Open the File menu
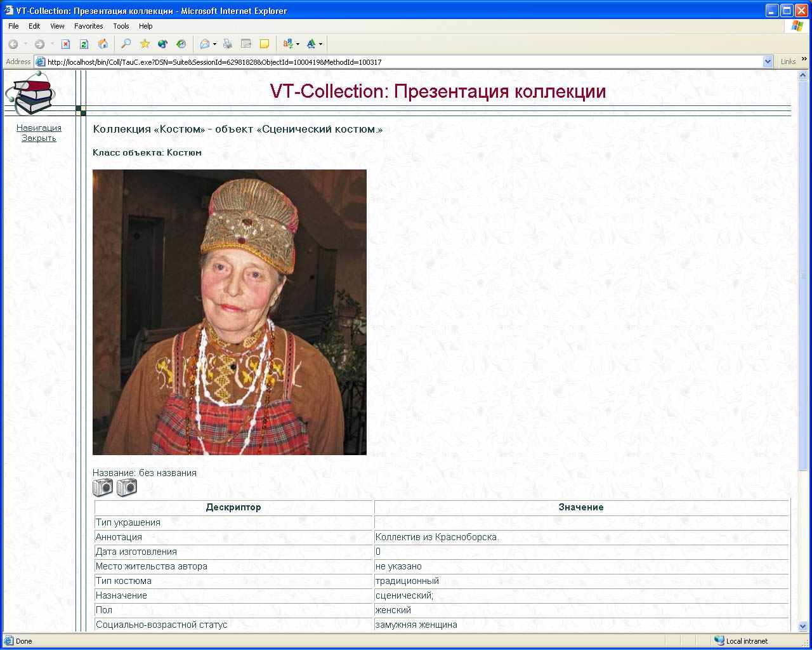The height and width of the screenshot is (650, 812). pos(13,26)
